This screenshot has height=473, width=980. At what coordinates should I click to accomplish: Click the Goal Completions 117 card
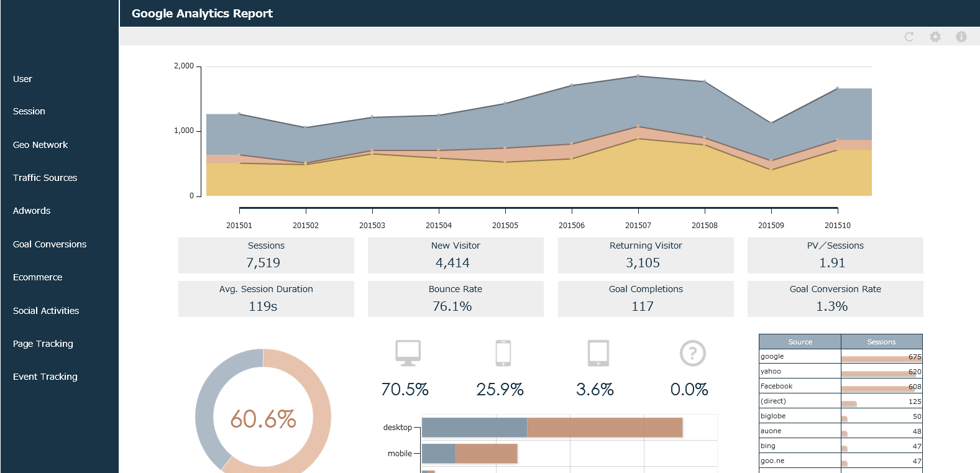click(646, 299)
